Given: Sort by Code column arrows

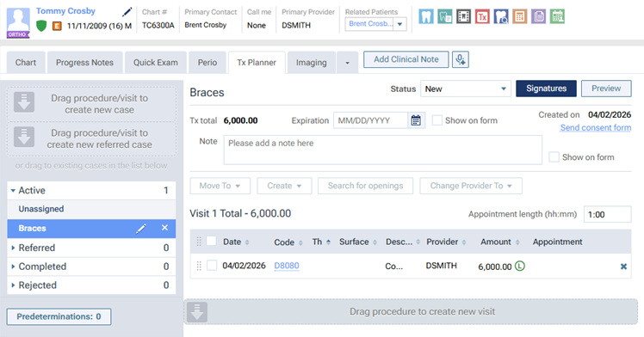Looking at the screenshot, I should pyautogui.click(x=300, y=242).
